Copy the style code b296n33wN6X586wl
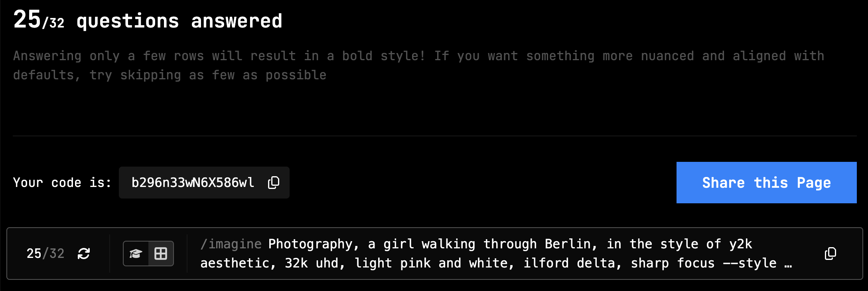 (274, 183)
